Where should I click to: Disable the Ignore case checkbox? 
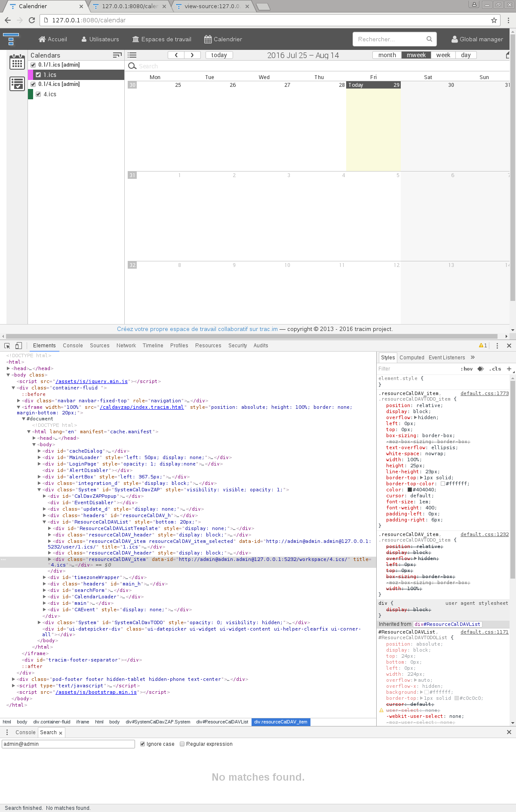click(x=143, y=744)
